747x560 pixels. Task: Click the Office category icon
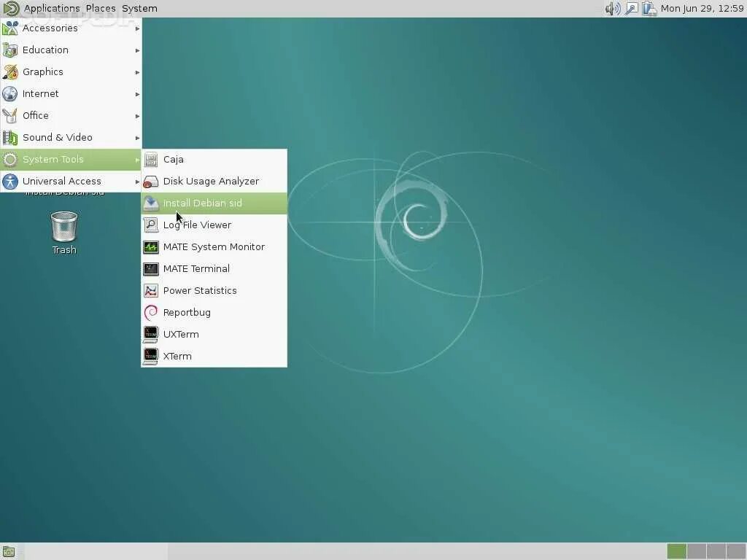tap(10, 116)
